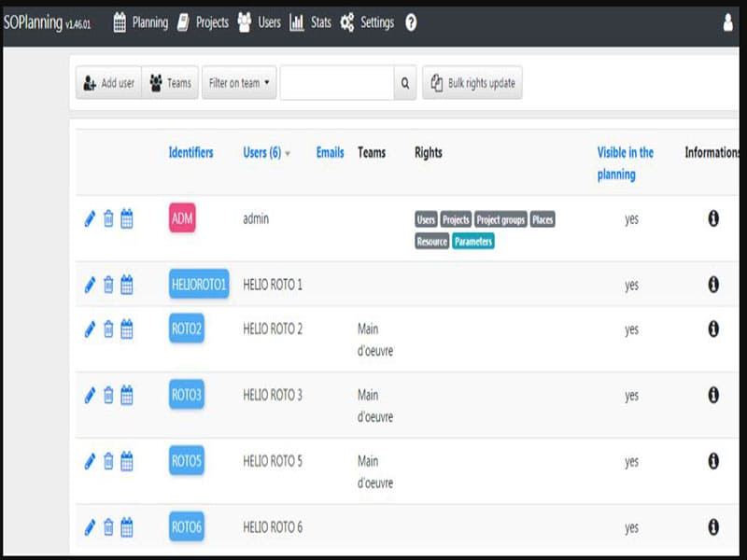The height and width of the screenshot is (560, 747).
Task: Open the Planning menu
Action: [141, 22]
